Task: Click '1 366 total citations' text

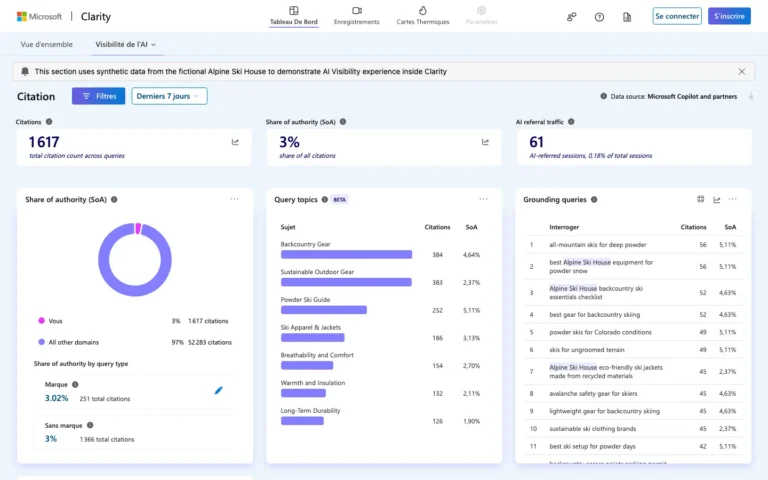Action: [107, 439]
